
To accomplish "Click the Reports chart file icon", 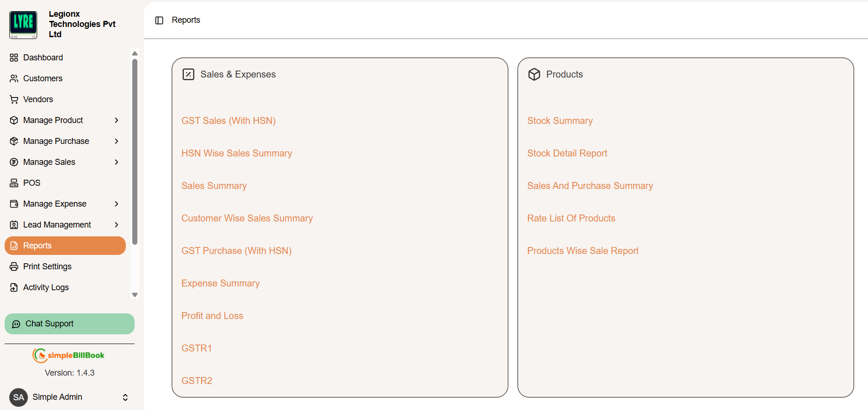I will [x=14, y=246].
